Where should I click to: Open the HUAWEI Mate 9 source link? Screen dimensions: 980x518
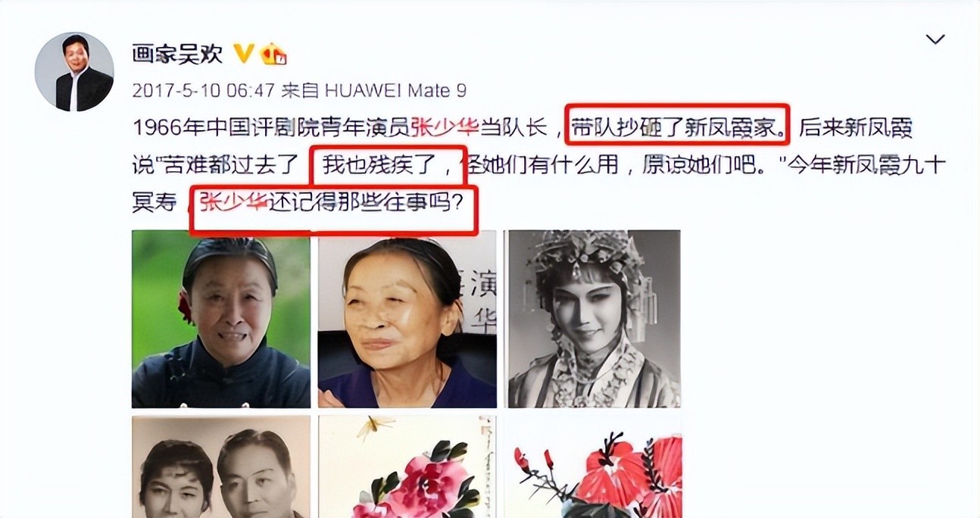395,91
